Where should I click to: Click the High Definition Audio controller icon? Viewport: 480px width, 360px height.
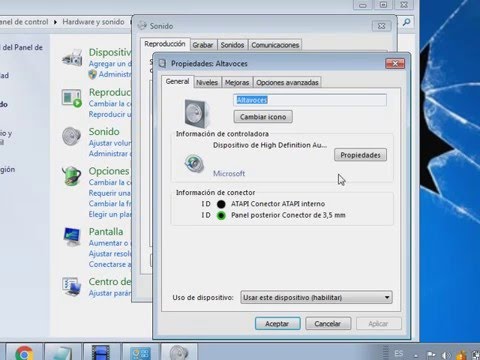point(194,164)
